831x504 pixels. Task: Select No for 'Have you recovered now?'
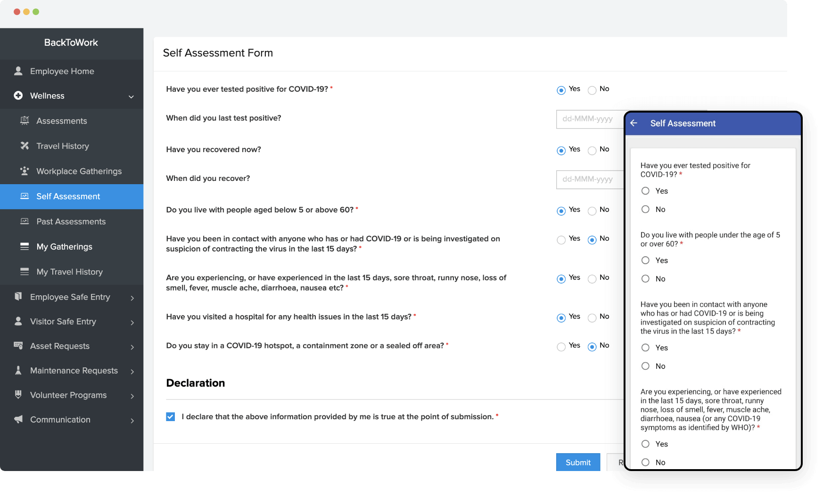[x=592, y=150]
